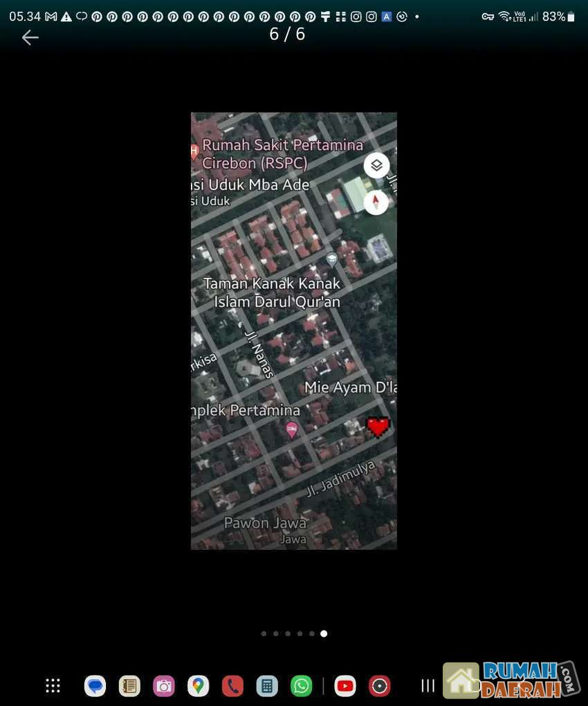Open the Calculator app
The image size is (588, 706).
tap(266, 685)
